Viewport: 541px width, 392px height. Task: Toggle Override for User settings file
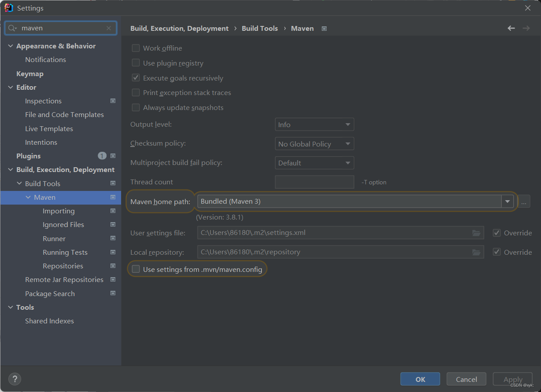(497, 233)
